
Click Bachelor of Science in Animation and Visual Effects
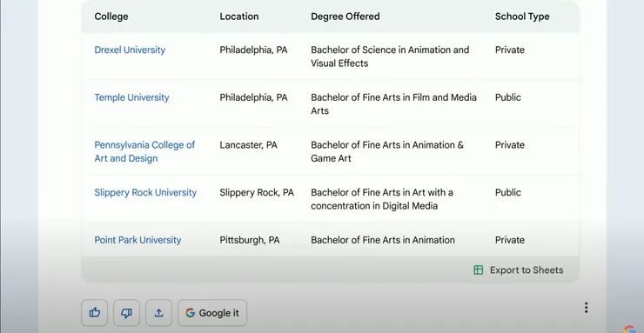point(390,57)
